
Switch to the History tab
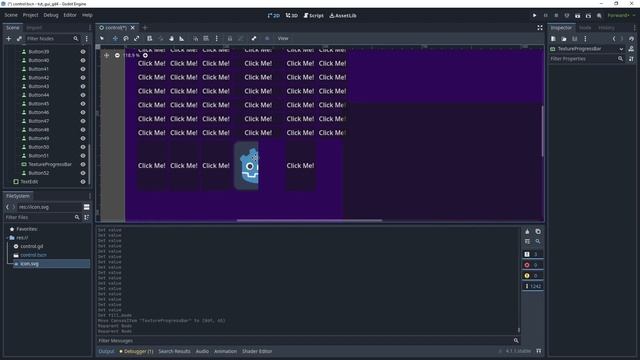click(x=606, y=28)
